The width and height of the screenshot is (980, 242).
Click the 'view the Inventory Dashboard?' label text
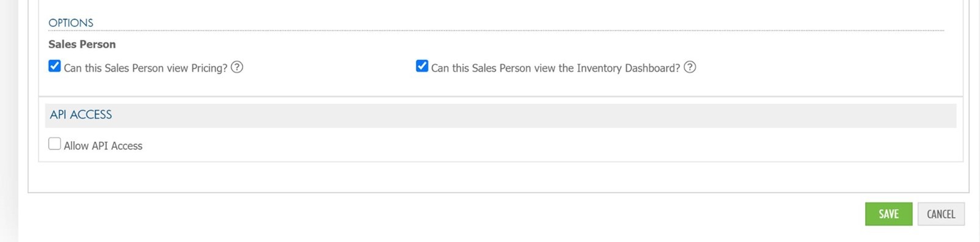point(607,68)
